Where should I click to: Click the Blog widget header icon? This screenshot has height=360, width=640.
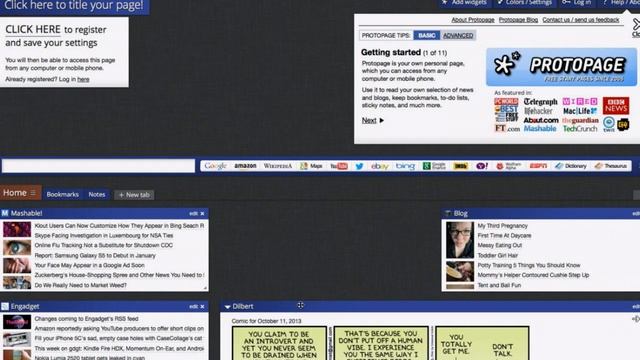point(448,213)
